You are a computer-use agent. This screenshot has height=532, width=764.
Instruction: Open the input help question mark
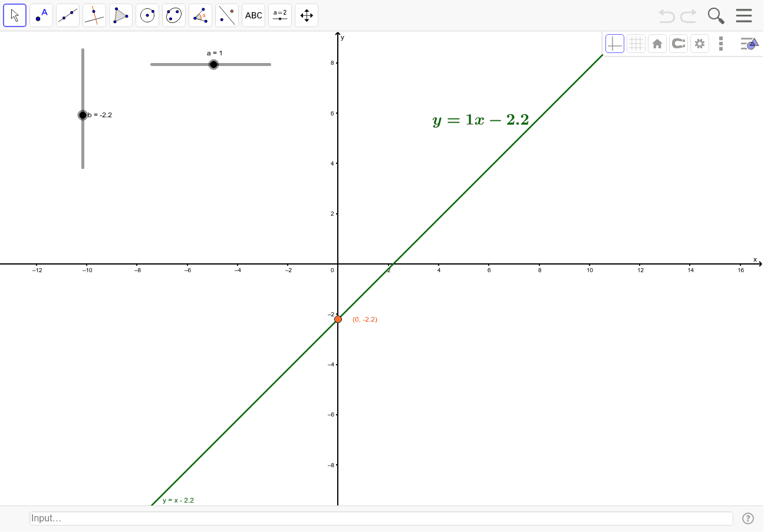point(748,518)
